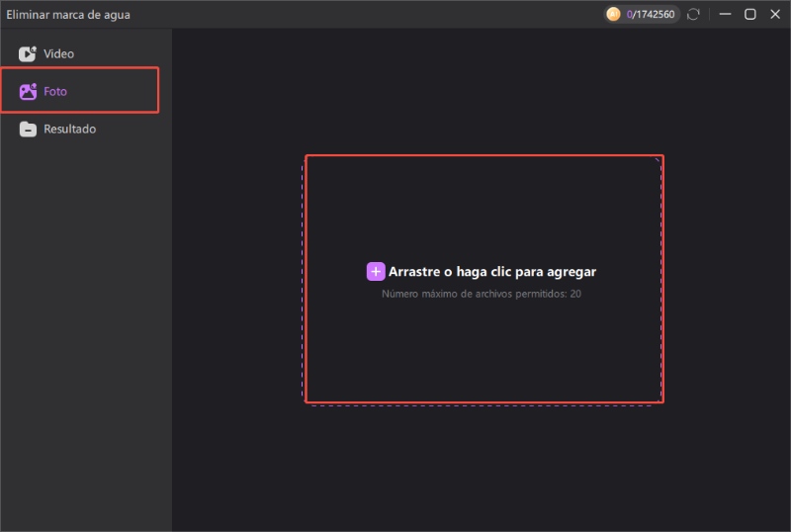Viewport: 791px width, 532px height.
Task: Open the Video tab label
Action: (58, 54)
